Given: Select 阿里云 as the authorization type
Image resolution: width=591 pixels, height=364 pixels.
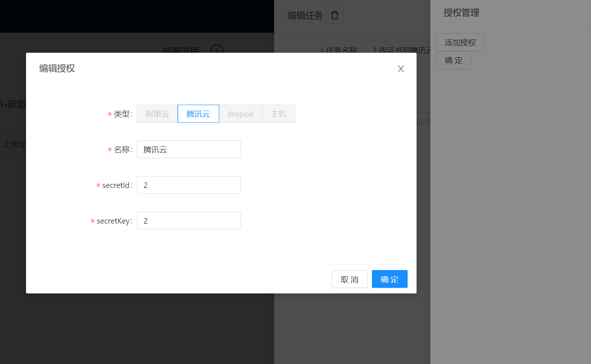Looking at the screenshot, I should click(157, 114).
